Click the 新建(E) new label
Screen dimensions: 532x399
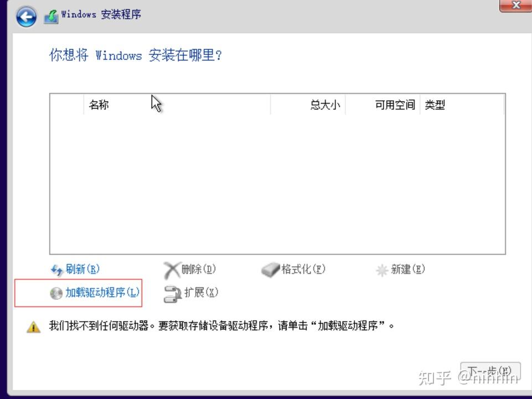(x=407, y=269)
